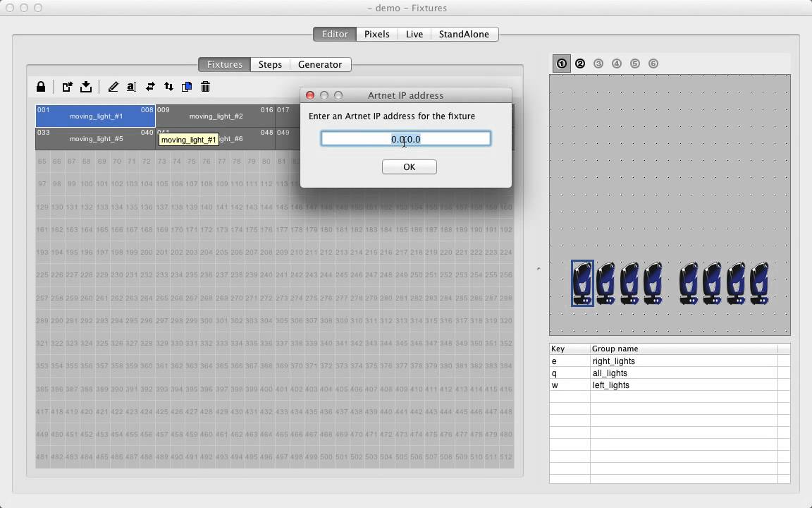The width and height of the screenshot is (812, 508).
Task: Open the Editor tab
Action: point(335,34)
